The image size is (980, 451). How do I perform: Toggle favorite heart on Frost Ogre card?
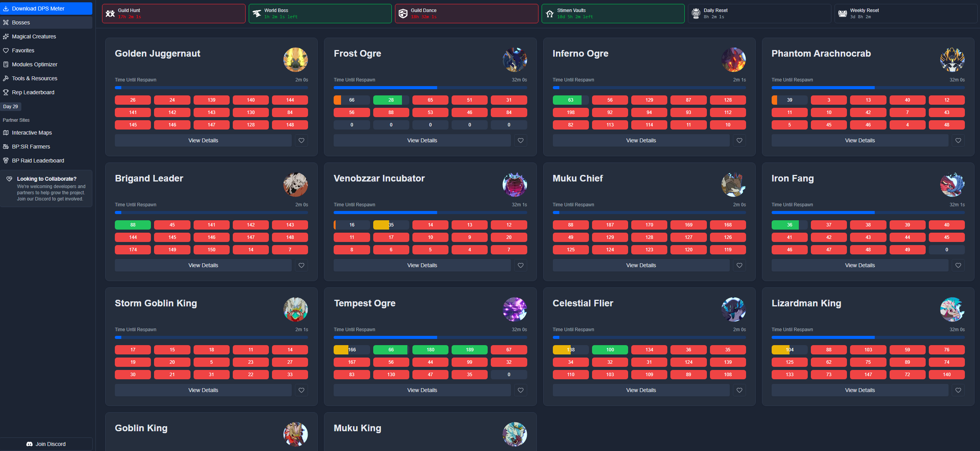[520, 140]
